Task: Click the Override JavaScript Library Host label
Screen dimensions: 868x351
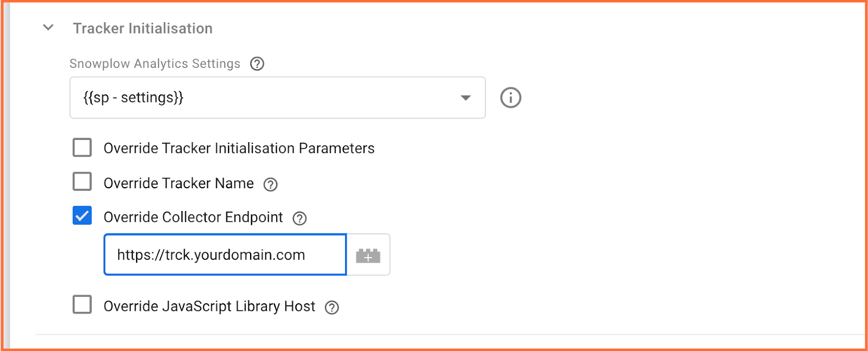Action: 209,307
